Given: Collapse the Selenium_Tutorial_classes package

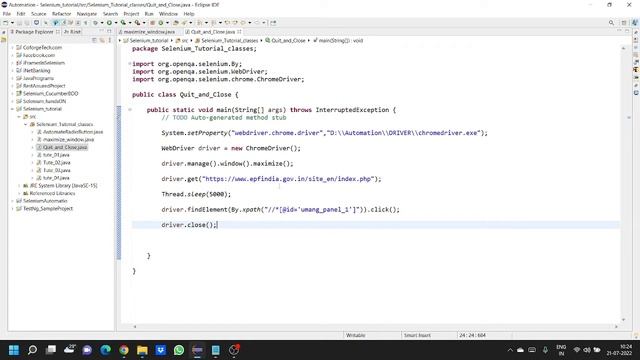Looking at the screenshot, I should click(25, 124).
